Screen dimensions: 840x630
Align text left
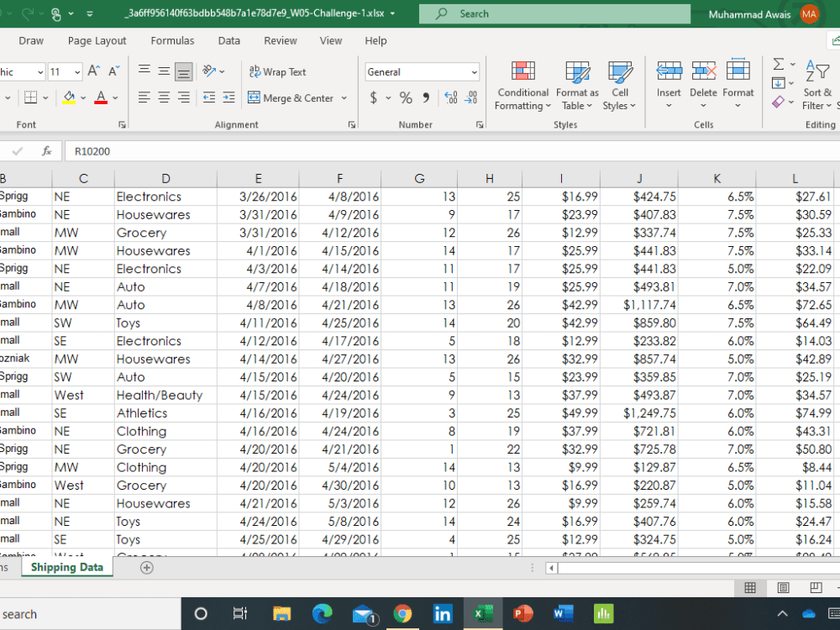point(144,97)
